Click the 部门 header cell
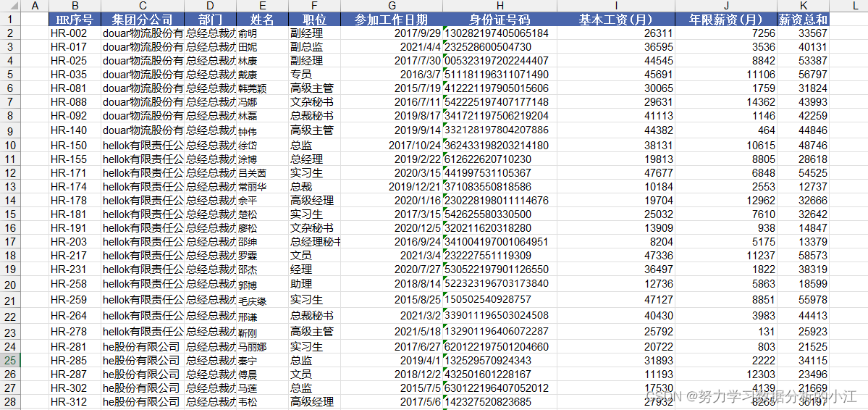Image resolution: width=868 pixels, height=410 pixels. pyautogui.click(x=210, y=20)
